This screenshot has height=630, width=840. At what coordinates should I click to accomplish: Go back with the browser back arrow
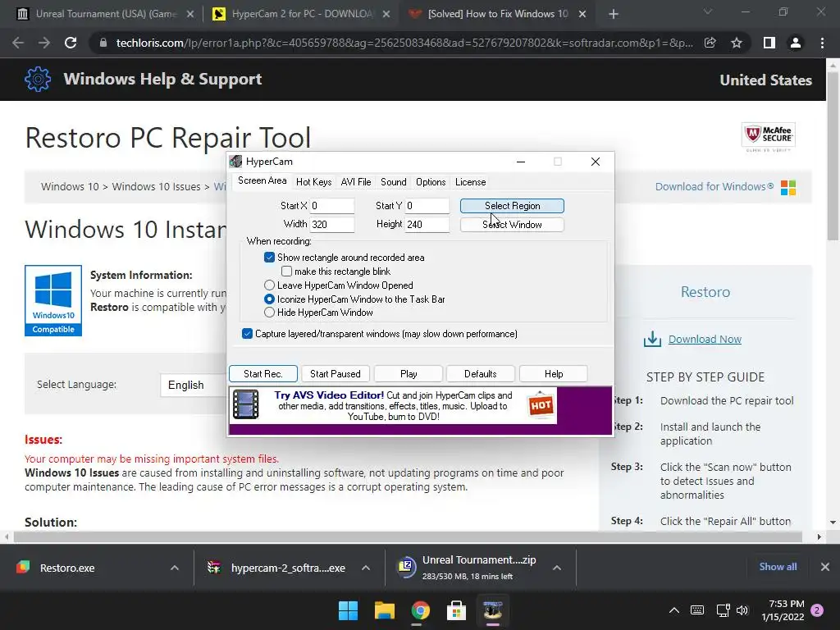18,43
